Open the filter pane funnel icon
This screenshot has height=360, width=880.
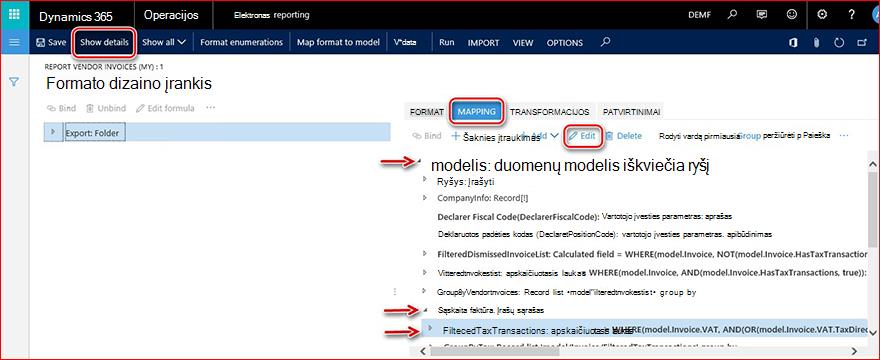point(14,83)
